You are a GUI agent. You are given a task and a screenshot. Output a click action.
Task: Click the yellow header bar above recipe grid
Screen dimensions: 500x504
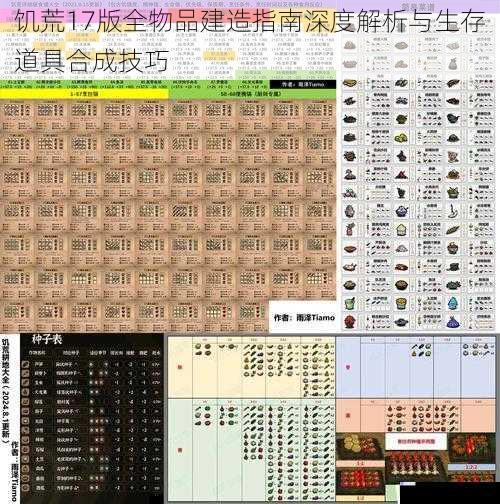tap(84, 94)
